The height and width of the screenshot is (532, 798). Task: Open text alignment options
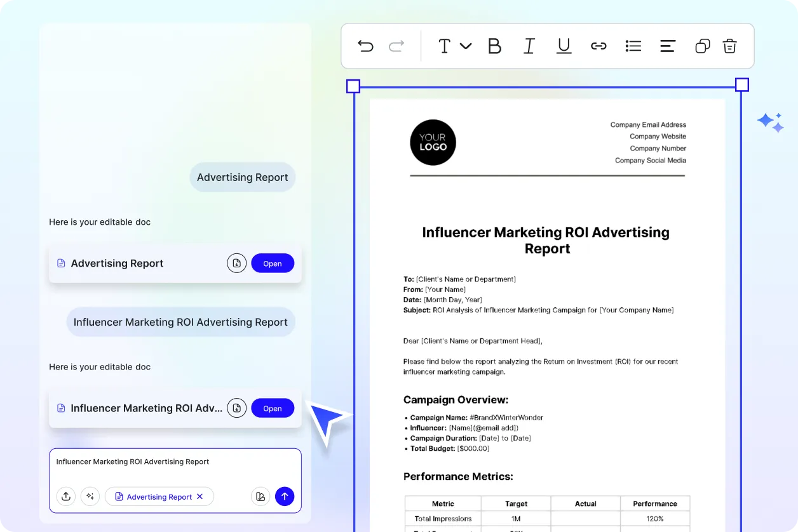coord(667,46)
